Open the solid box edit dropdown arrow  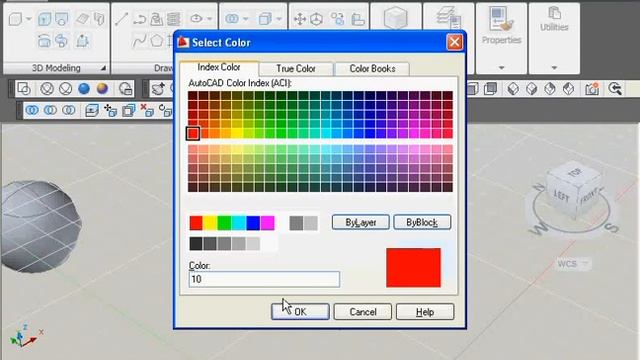tap(279, 19)
